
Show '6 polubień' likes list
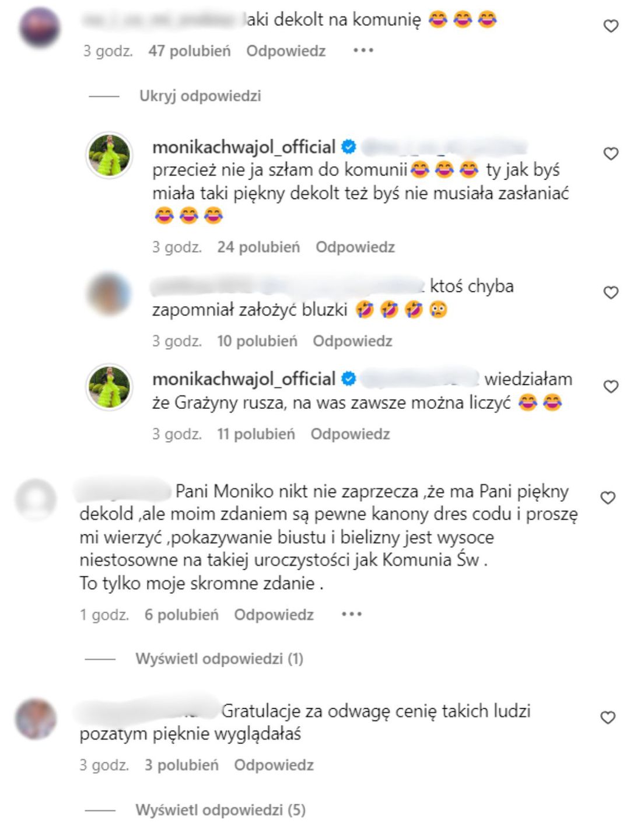181,614
